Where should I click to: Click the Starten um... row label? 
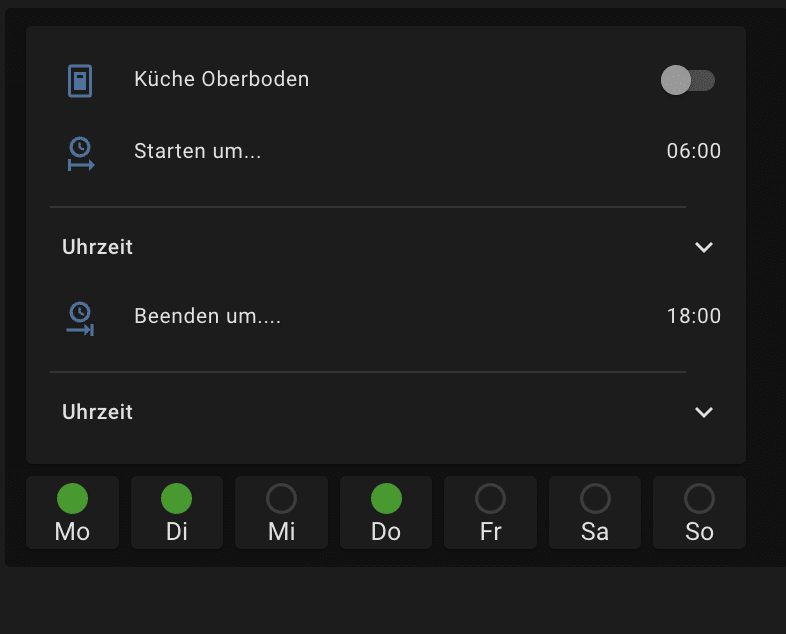pos(197,152)
